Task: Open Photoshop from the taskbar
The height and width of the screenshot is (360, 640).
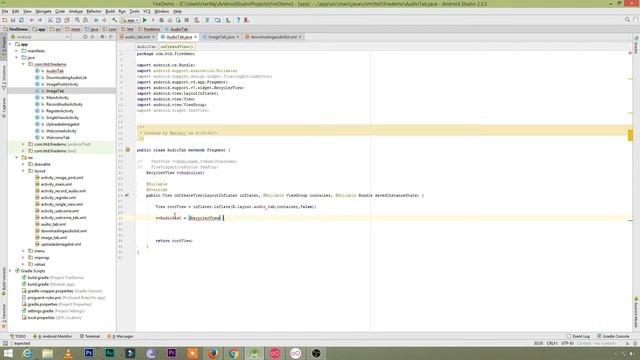Action: [x=89, y=353]
